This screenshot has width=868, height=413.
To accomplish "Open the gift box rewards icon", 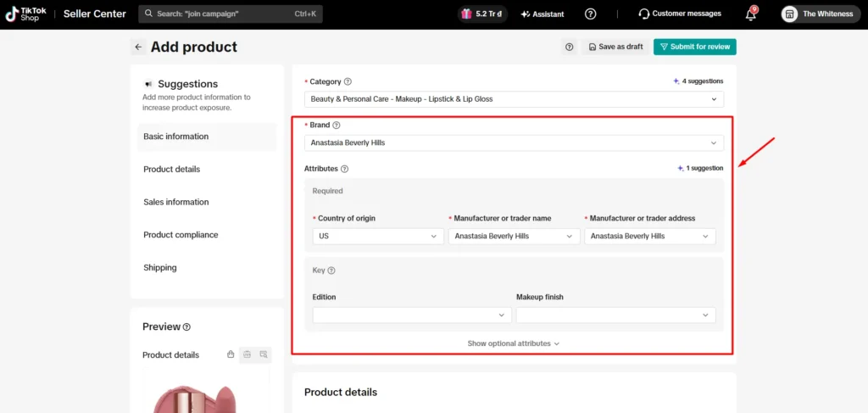I will (x=467, y=14).
